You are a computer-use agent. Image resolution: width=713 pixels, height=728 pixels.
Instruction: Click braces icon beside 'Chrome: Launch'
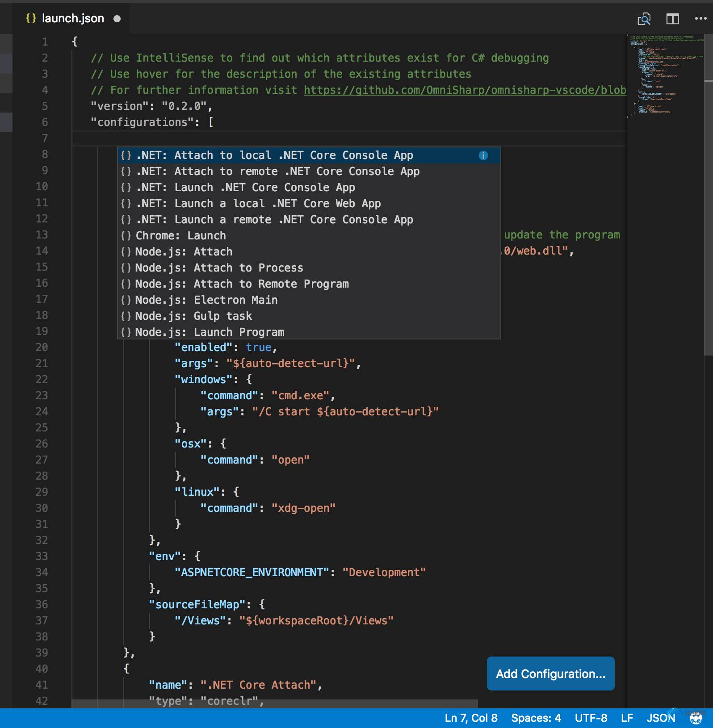(126, 236)
